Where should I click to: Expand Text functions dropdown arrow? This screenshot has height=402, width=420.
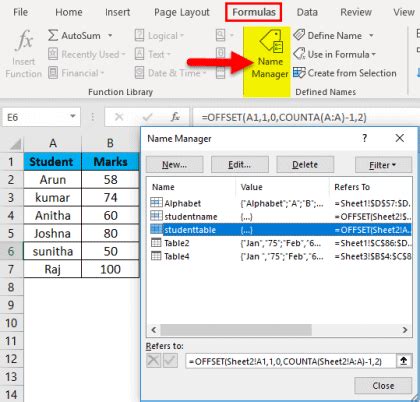pyautogui.click(x=169, y=54)
